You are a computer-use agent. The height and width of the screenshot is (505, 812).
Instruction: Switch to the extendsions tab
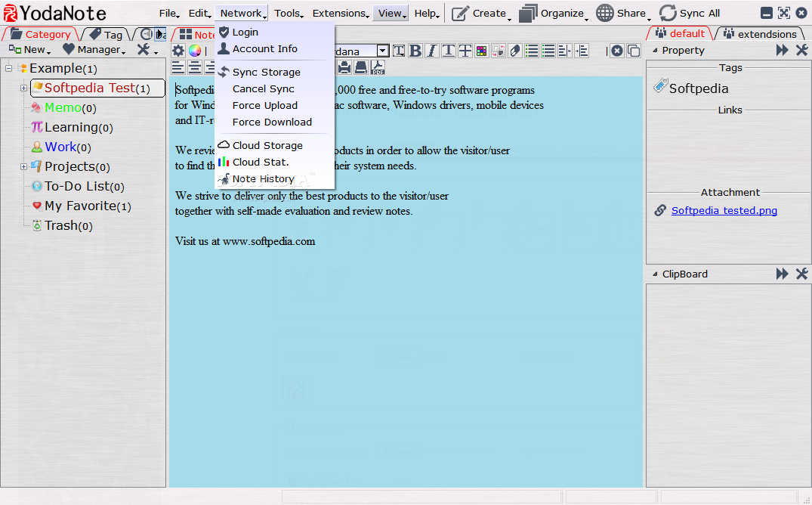pyautogui.click(x=761, y=34)
